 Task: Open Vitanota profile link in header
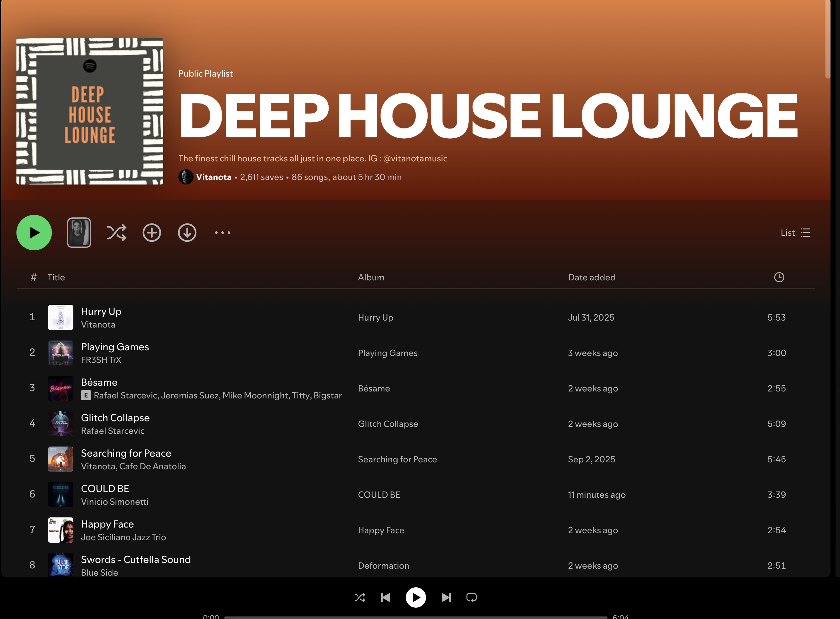(213, 177)
